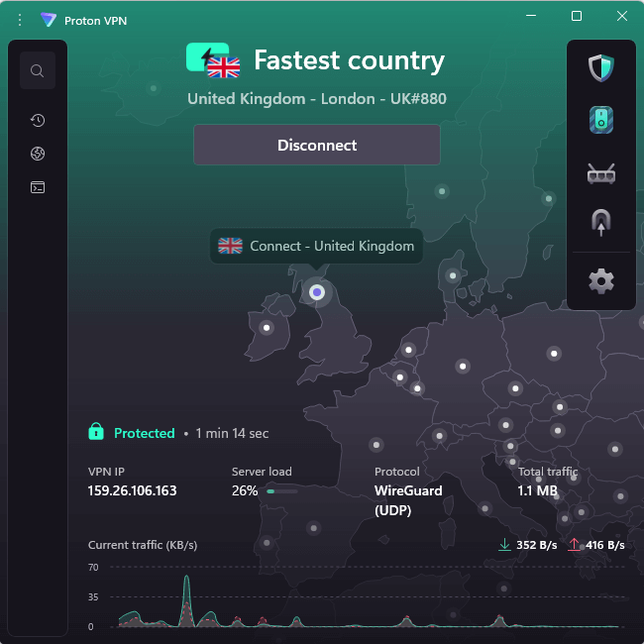Select the Poland map pin

(x=554, y=354)
